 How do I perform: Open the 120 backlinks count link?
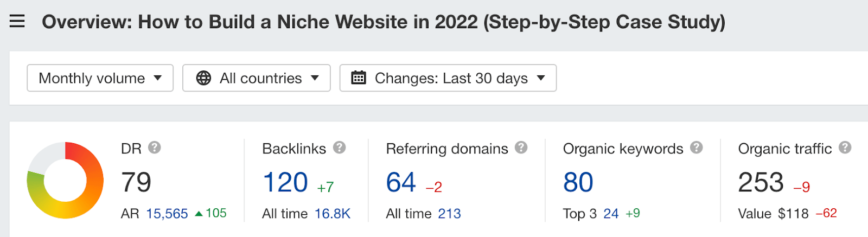(x=285, y=182)
